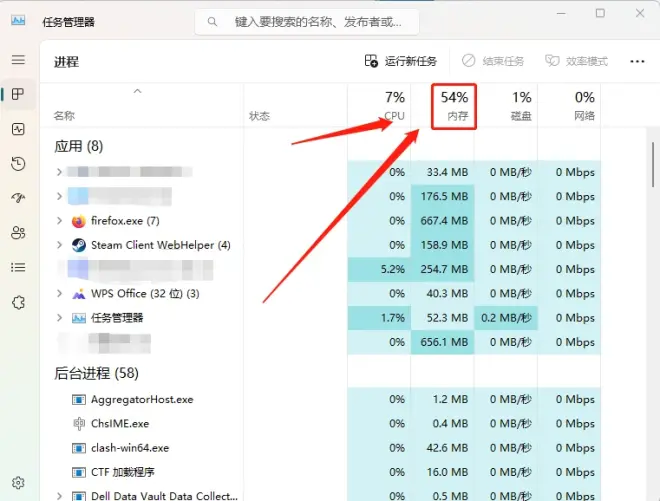This screenshot has width=660, height=501.
Task: Open the Services page puzzle icon
Action: pyautogui.click(x=18, y=302)
